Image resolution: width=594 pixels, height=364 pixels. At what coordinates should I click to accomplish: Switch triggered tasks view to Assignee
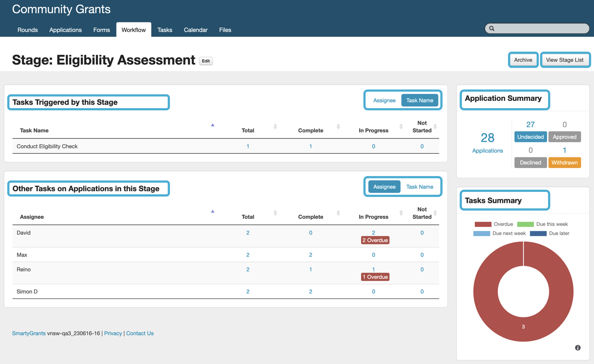click(x=384, y=100)
